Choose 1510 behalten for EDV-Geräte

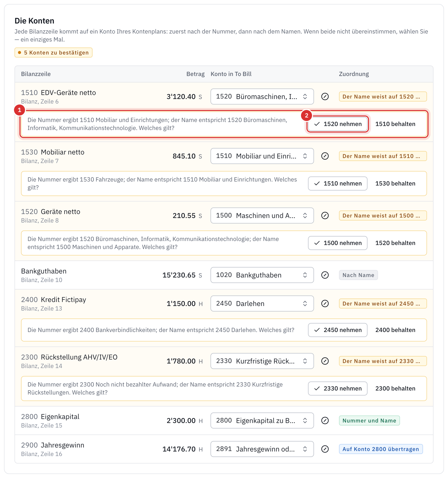point(395,124)
